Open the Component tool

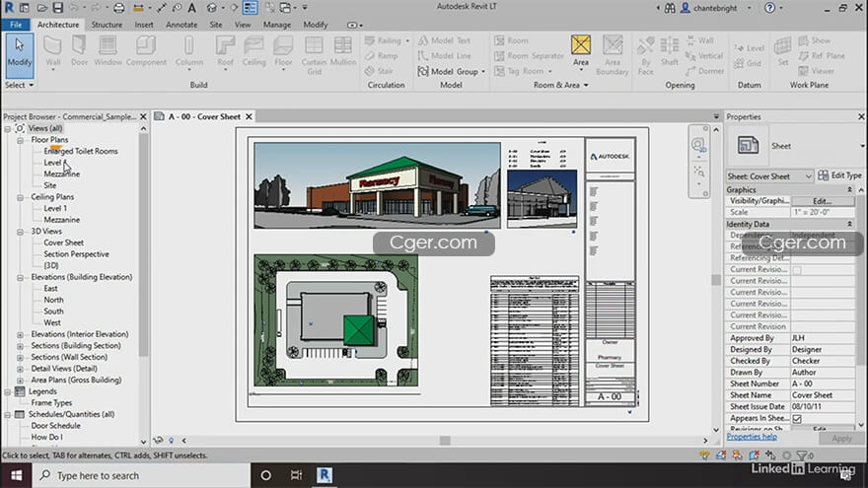click(146, 52)
